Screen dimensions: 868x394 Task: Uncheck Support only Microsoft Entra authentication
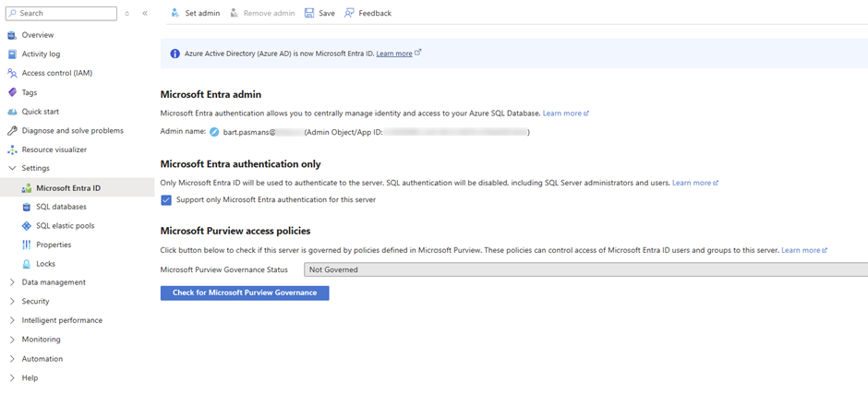(166, 199)
